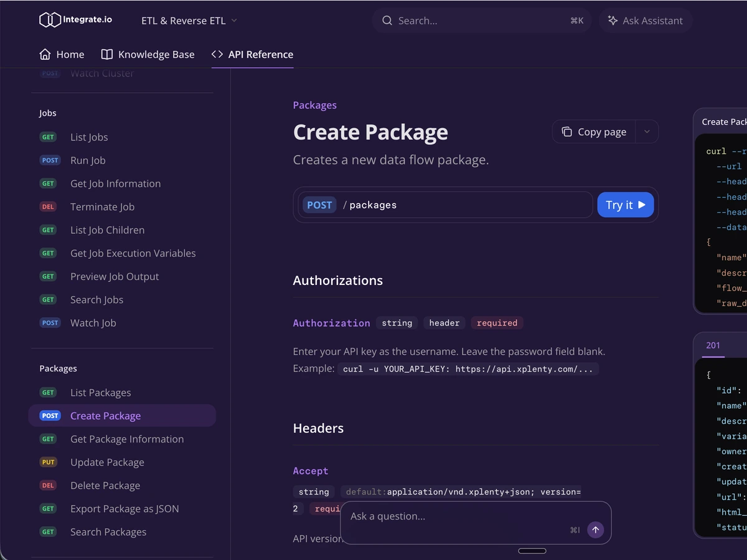747x560 pixels.
Task: Open the ETL & Reverse ETL product dropdown
Action: pyautogui.click(x=189, y=21)
